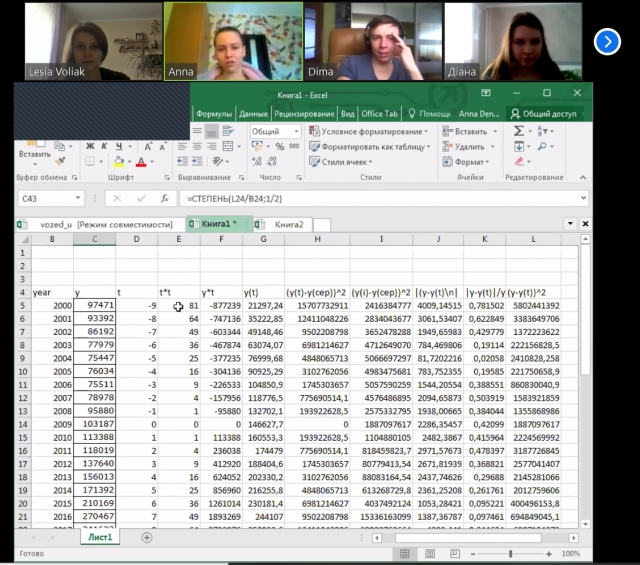This screenshot has height=565, width=640.
Task: Increase font size with the larger A icon
Action: (x=148, y=147)
